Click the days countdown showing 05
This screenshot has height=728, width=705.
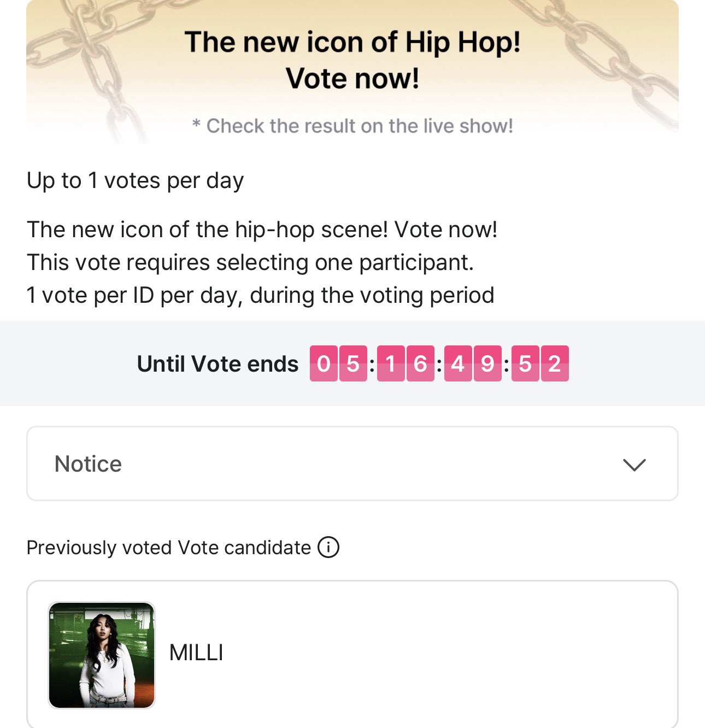coord(338,363)
